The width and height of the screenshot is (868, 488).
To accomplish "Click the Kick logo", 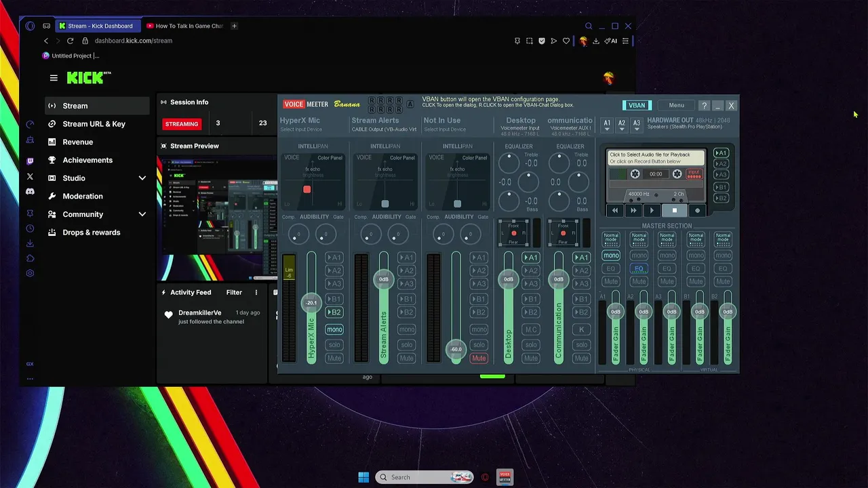I will click(x=88, y=78).
